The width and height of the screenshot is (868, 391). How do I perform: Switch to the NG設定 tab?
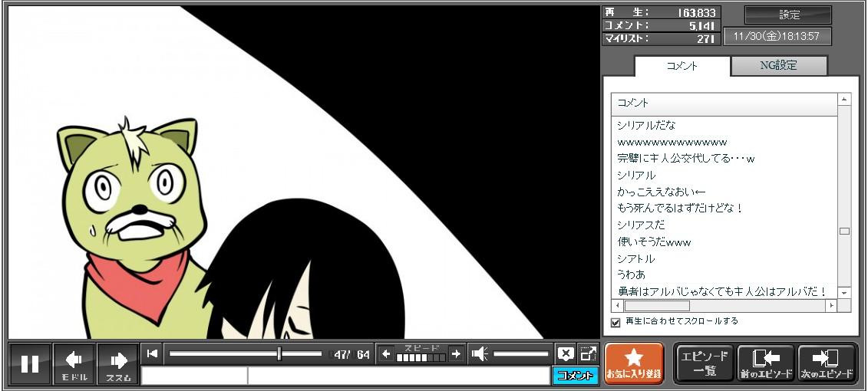pyautogui.click(x=778, y=66)
